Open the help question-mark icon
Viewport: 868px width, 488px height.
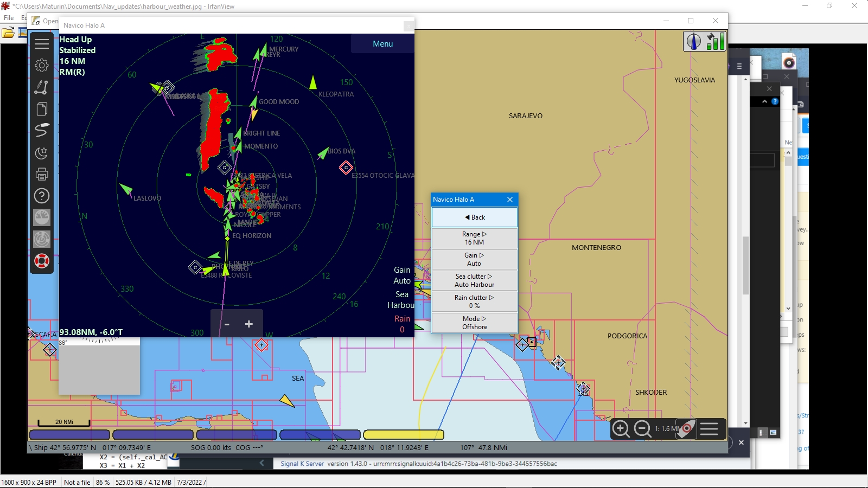pyautogui.click(x=42, y=196)
